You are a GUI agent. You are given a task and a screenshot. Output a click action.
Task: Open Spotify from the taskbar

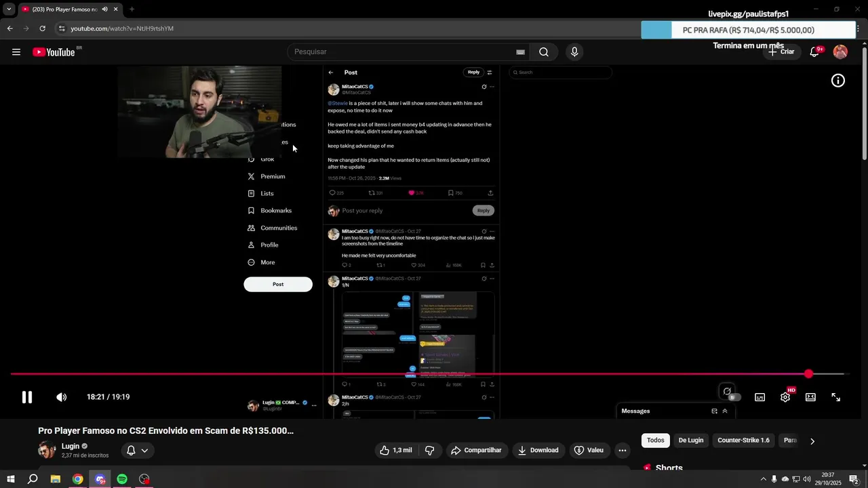click(122, 479)
